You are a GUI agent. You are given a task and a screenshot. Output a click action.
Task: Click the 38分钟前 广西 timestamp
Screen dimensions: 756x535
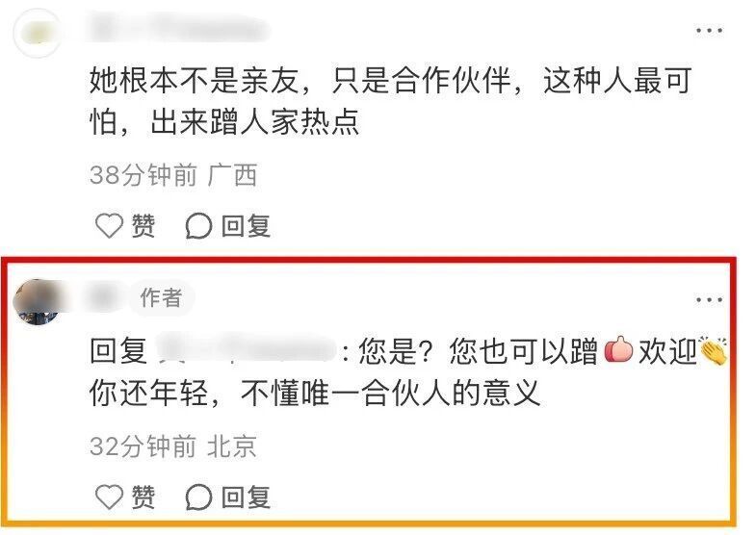(x=173, y=175)
